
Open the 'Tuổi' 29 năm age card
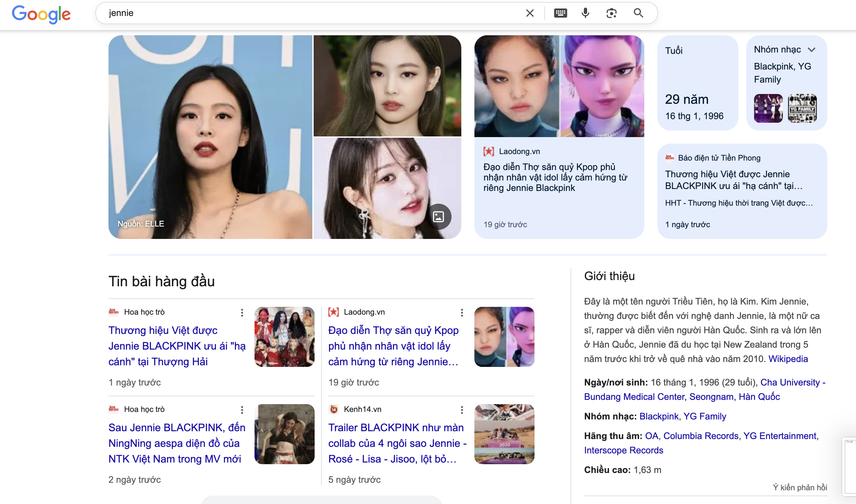click(697, 83)
